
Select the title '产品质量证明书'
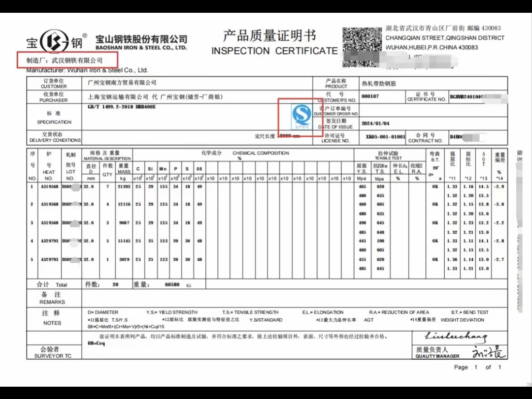tap(269, 35)
